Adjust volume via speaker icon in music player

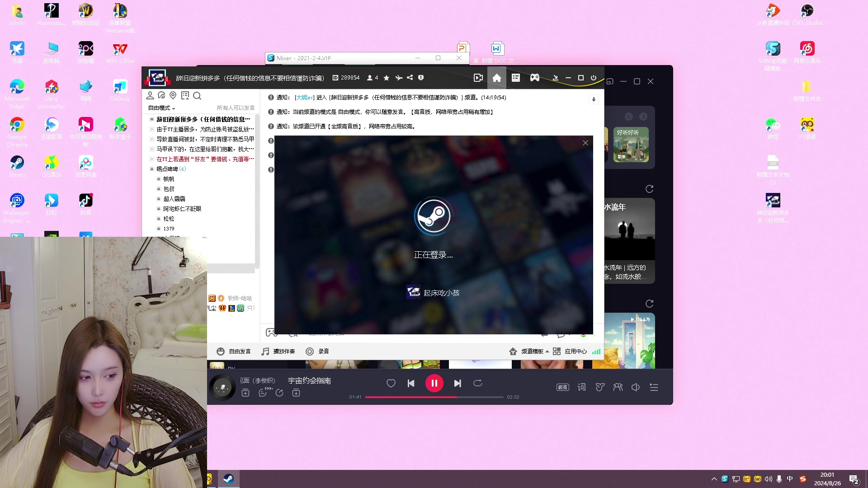636,387
